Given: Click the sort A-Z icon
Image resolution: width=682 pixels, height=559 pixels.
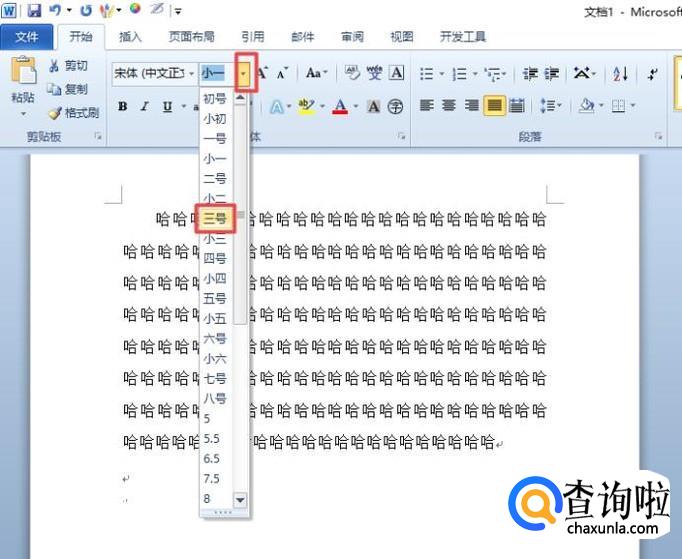Looking at the screenshot, I should click(621, 74).
